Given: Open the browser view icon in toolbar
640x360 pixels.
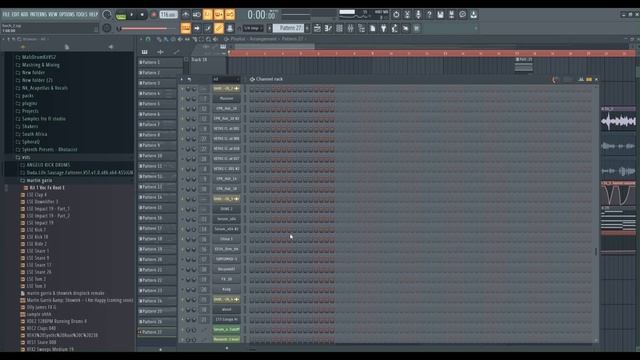Looking at the screenshot, I should [361, 28].
